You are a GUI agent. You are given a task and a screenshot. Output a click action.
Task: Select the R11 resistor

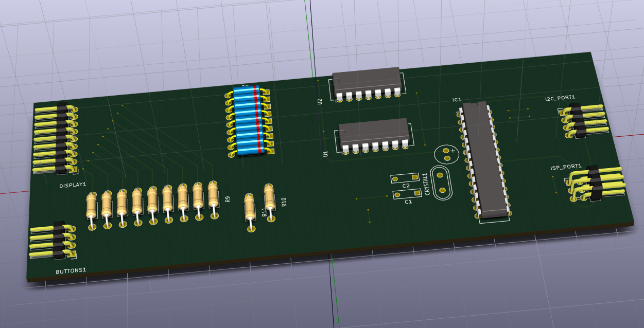coord(250,209)
